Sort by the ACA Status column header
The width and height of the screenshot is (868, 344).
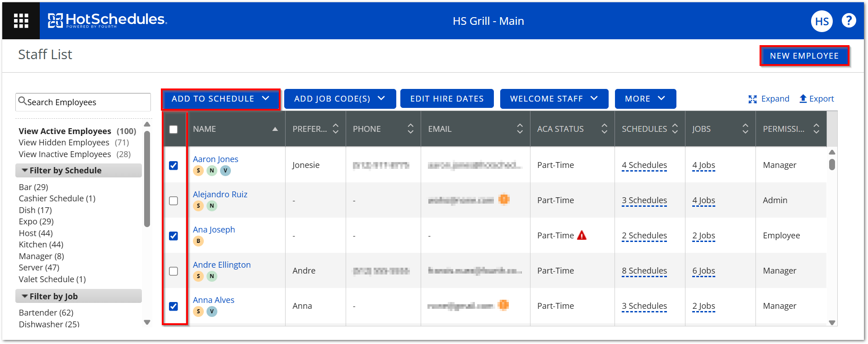click(572, 129)
